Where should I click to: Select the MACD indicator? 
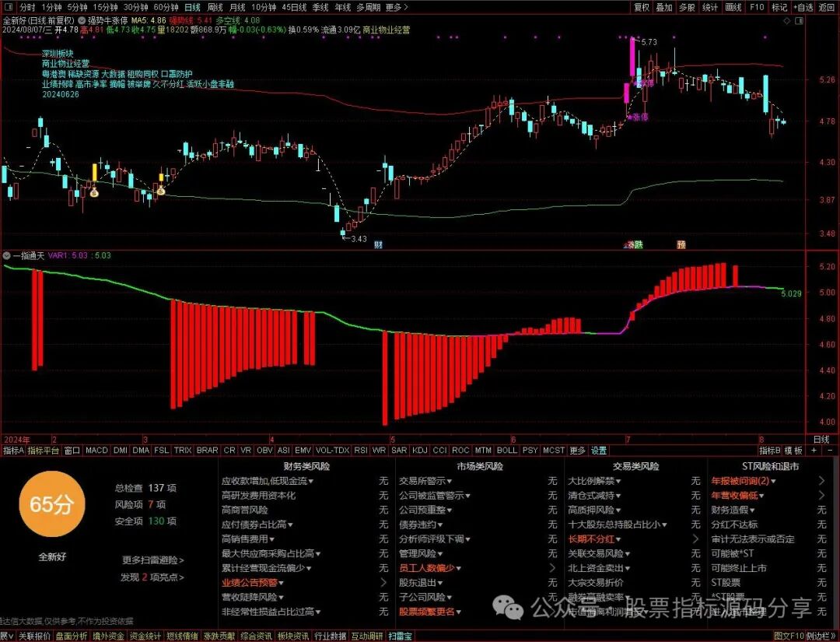click(96, 451)
